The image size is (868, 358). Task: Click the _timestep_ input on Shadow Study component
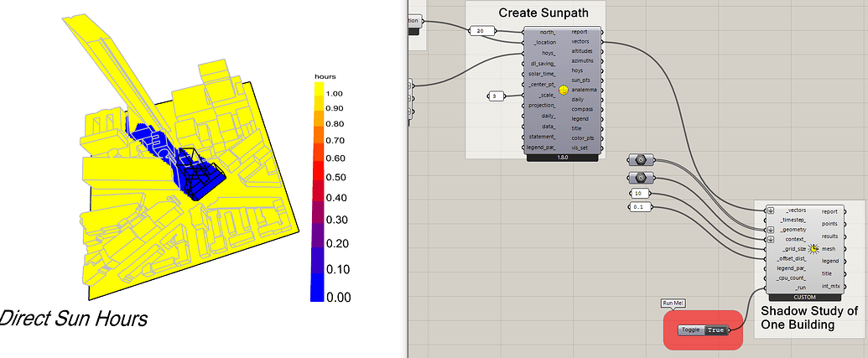[x=792, y=221]
